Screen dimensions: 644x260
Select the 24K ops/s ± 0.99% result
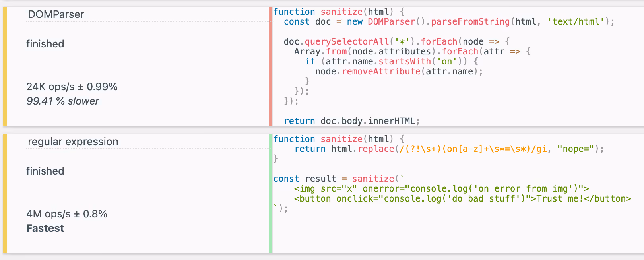pos(72,87)
